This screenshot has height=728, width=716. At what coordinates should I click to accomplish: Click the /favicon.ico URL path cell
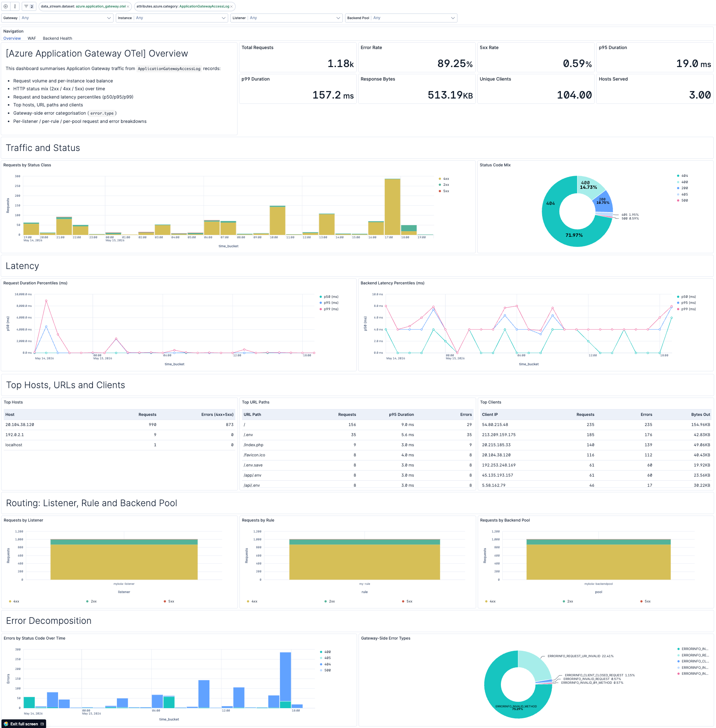coord(254,455)
